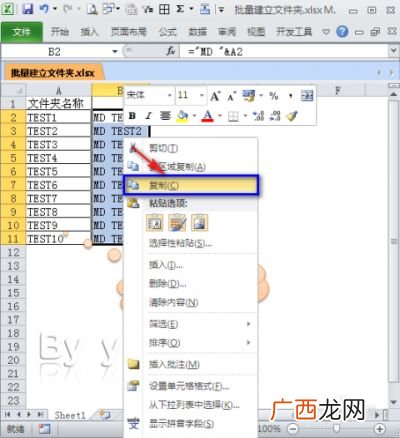Select 清除内容(N) in context menu

point(191,302)
